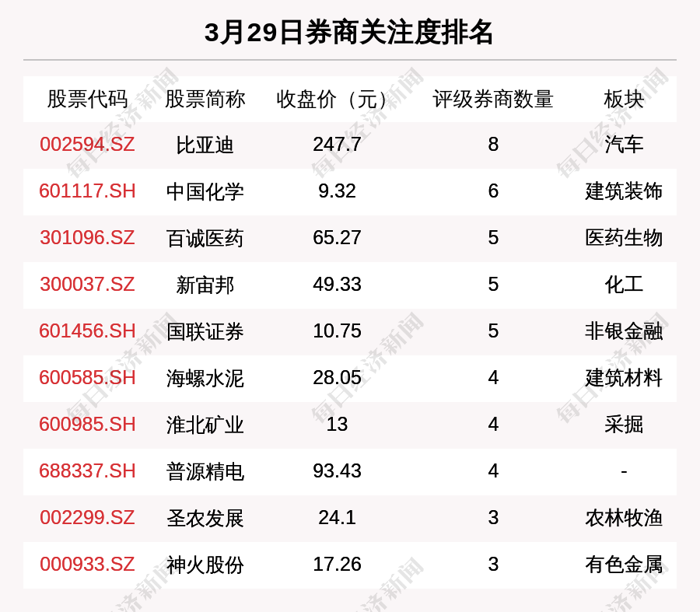Viewport: 700px width, 612px height.
Task: Select the stock name 淮北矿业
Action: 205,425
